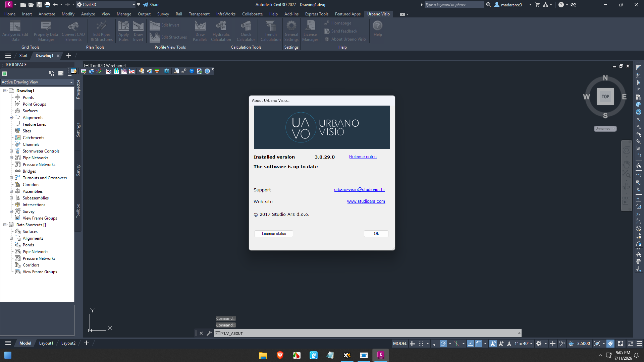
Task: Select the Draw Invert tool
Action: pos(138,31)
